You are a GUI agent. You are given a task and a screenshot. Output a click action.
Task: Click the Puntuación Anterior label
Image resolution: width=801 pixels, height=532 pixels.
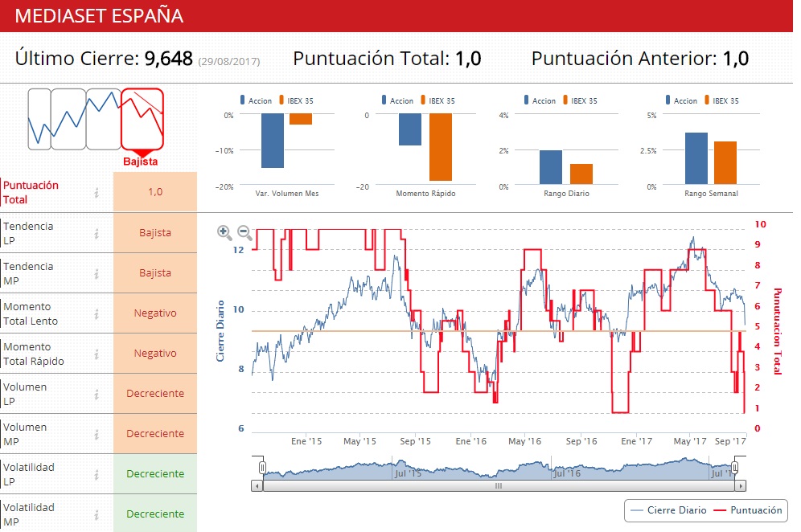tap(624, 59)
